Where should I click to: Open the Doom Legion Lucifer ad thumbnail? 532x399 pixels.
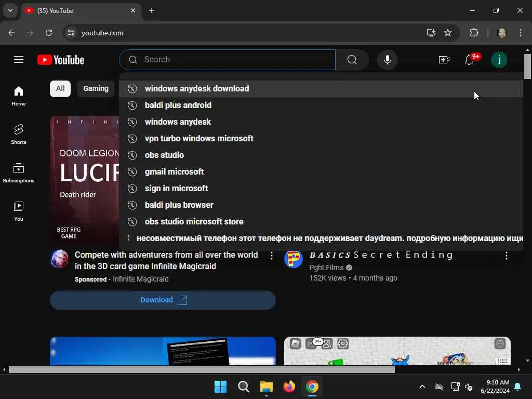pyautogui.click(x=85, y=180)
